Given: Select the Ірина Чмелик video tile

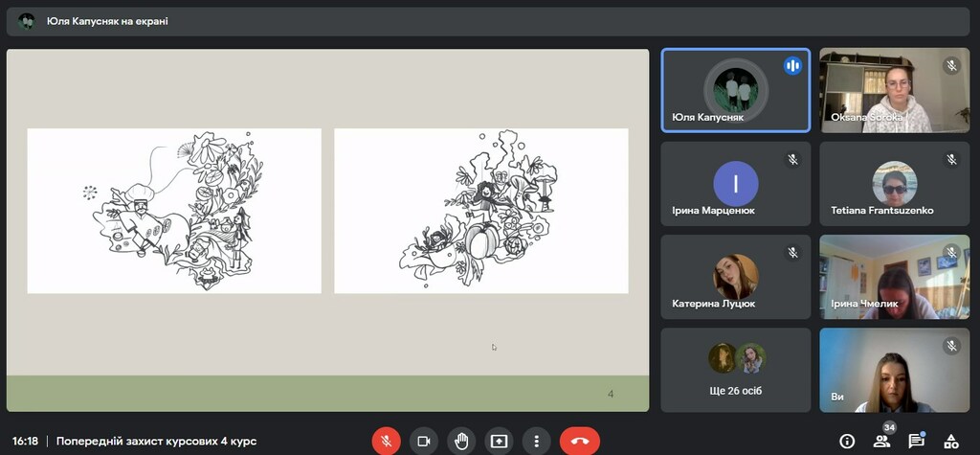Looking at the screenshot, I should point(895,277).
